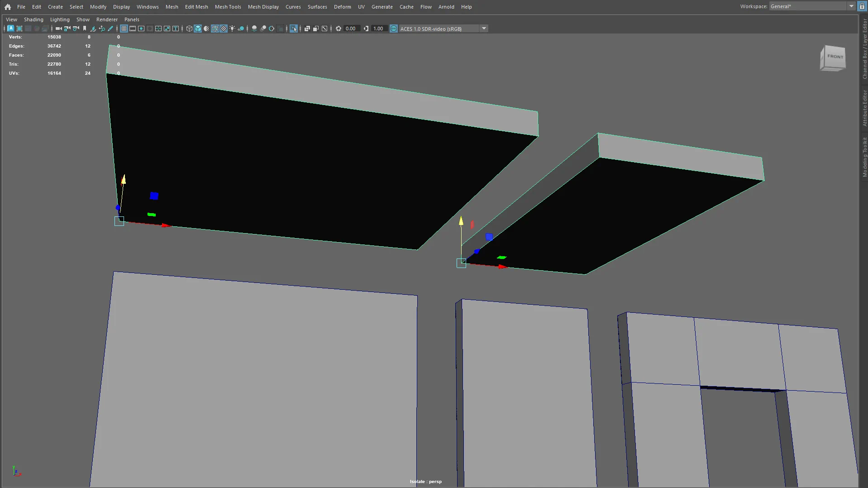Click the screen space ambient occlusion icon

(254, 29)
